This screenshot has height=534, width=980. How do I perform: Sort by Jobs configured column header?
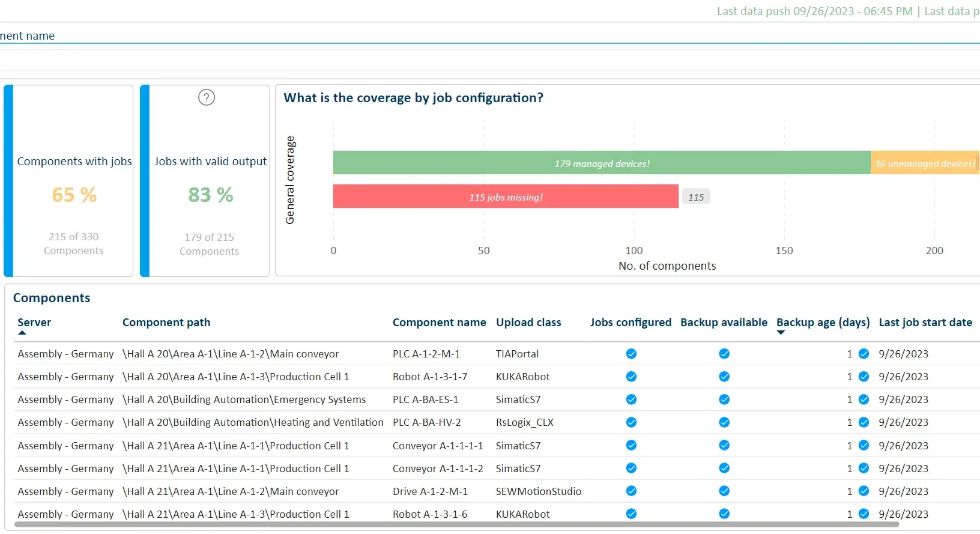631,323
